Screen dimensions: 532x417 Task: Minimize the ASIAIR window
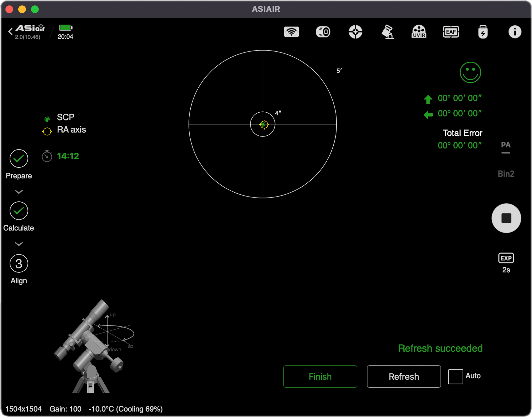point(22,9)
